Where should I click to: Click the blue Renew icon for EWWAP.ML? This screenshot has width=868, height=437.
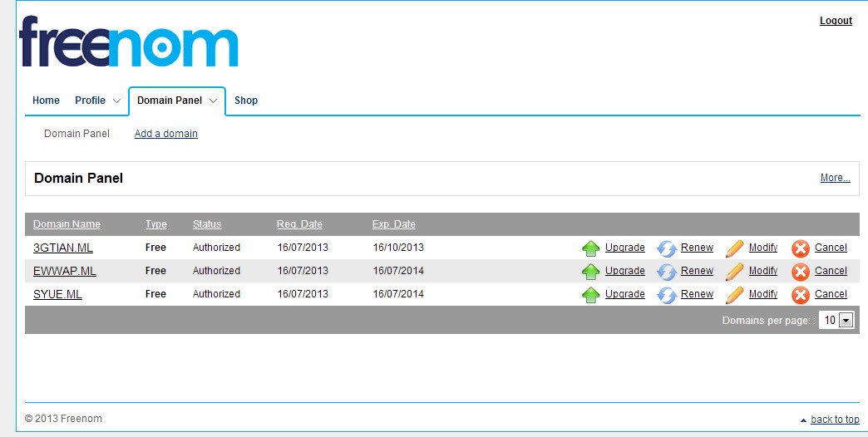click(667, 271)
